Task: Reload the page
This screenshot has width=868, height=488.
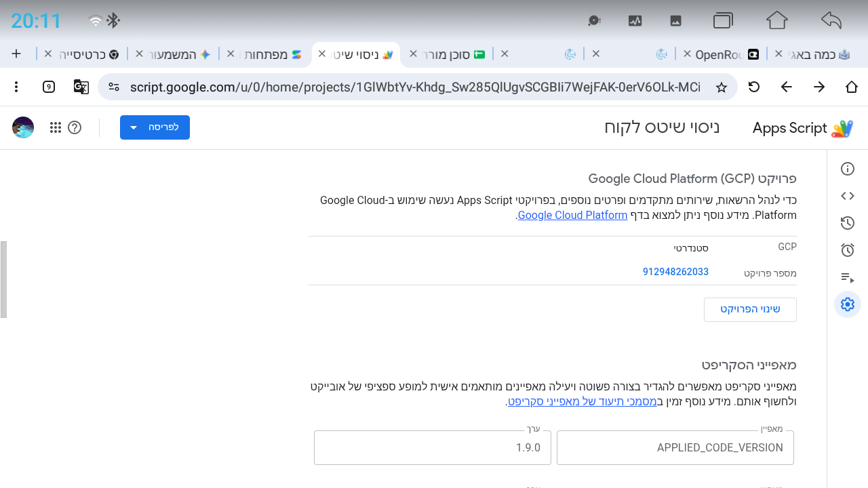Action: (753, 87)
